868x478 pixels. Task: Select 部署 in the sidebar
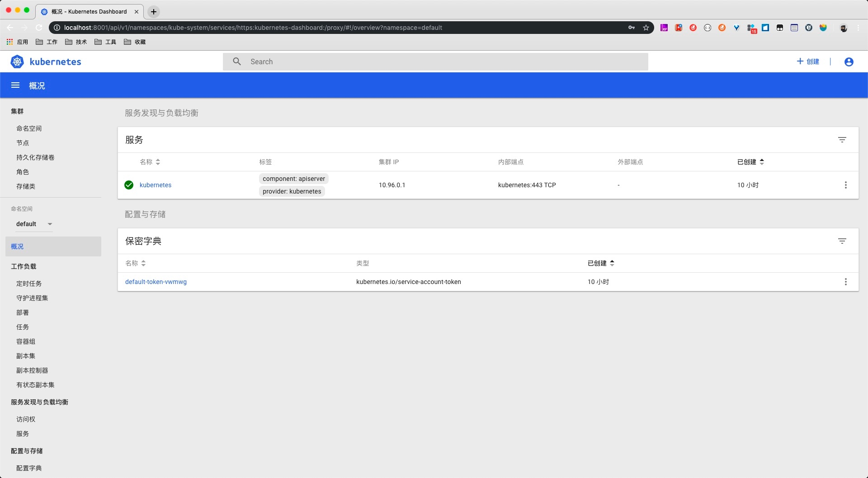23,312
